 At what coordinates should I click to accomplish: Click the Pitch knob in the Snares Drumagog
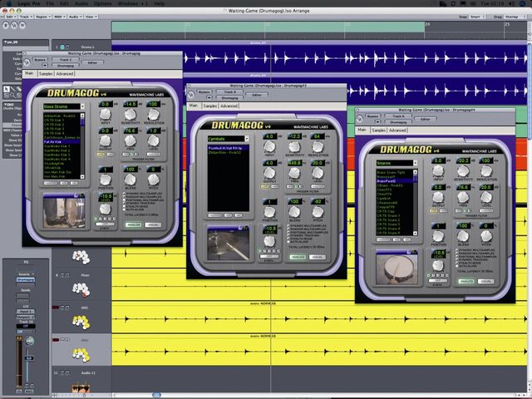(x=486, y=236)
